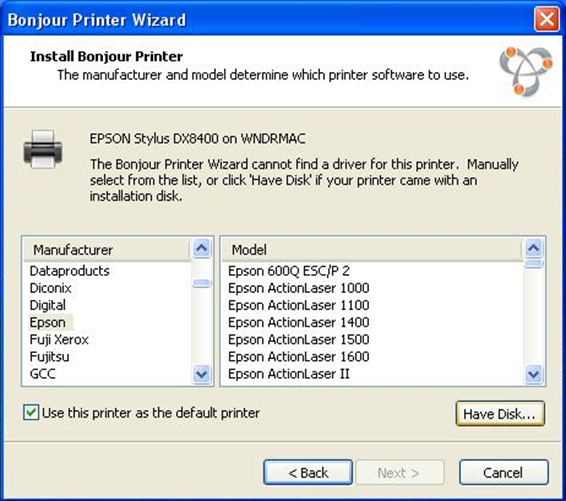
Task: Choose the Epson ActionLaser 1500 model
Action: [x=299, y=340]
